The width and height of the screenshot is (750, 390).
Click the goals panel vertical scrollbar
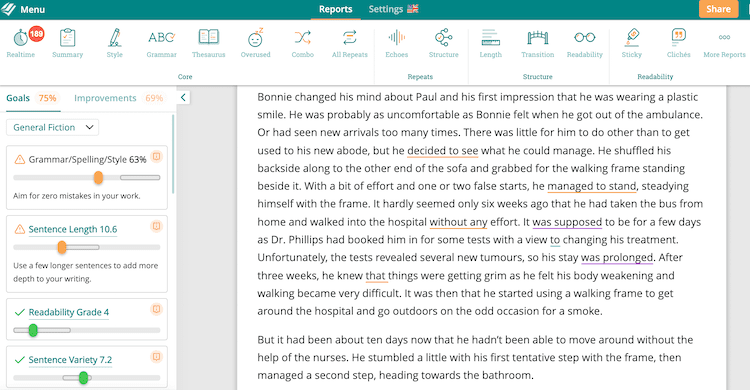click(x=173, y=153)
